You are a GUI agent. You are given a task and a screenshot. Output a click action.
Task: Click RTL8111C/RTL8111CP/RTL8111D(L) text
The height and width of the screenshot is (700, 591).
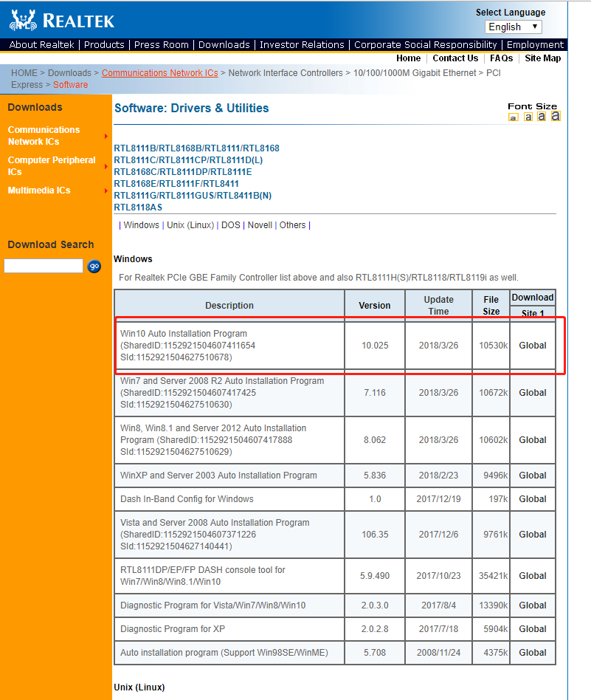pyautogui.click(x=188, y=159)
